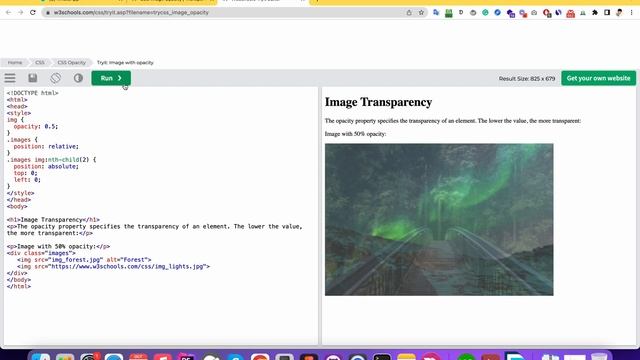Image resolution: width=640 pixels, height=360 pixels.
Task: Click the position: absolute line in code
Action: 46,167
